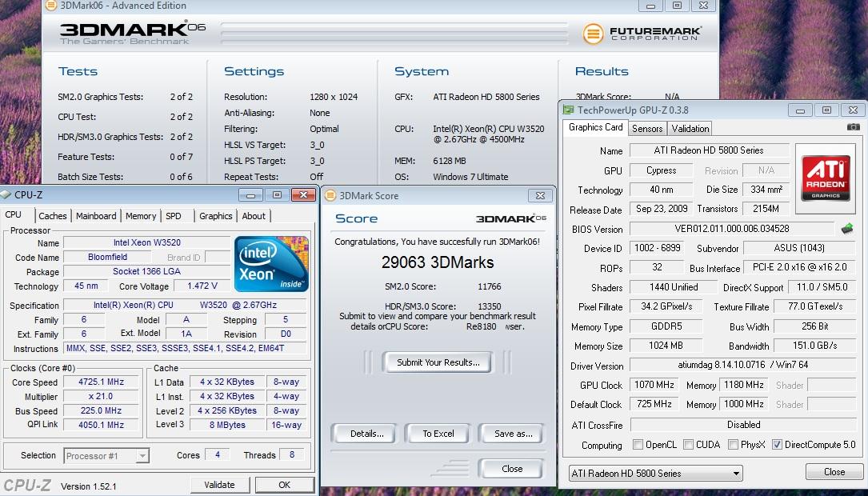Screen dimensions: 868x496
Task: Click the GPU Clock value 1070 MHz
Action: (x=654, y=385)
